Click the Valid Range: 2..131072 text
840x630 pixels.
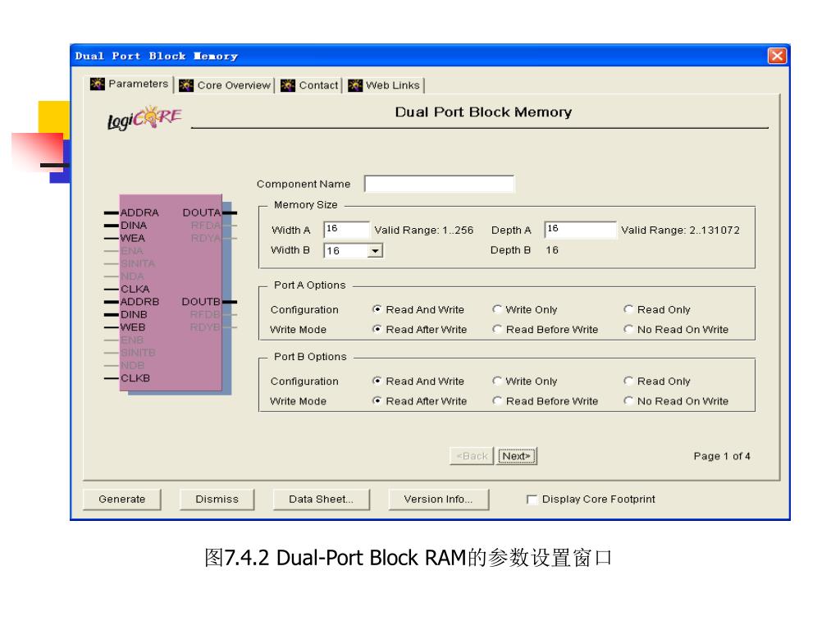point(680,231)
